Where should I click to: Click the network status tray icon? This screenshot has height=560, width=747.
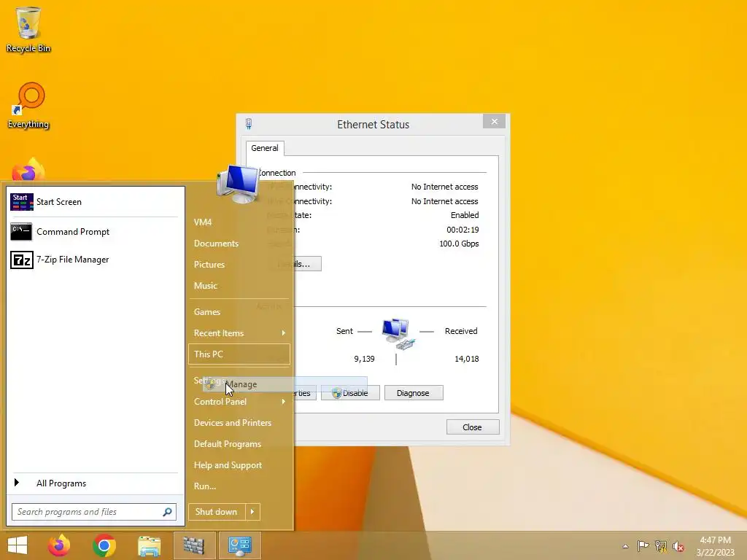click(x=661, y=546)
